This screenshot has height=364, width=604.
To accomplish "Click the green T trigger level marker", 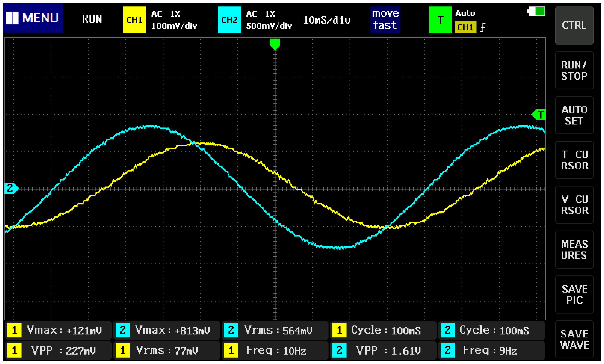I will [x=539, y=115].
